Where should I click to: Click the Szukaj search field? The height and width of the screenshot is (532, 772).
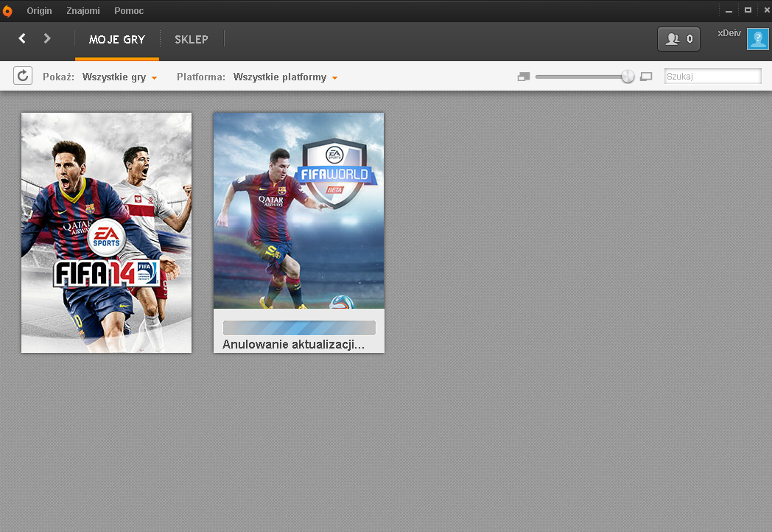[x=712, y=77]
